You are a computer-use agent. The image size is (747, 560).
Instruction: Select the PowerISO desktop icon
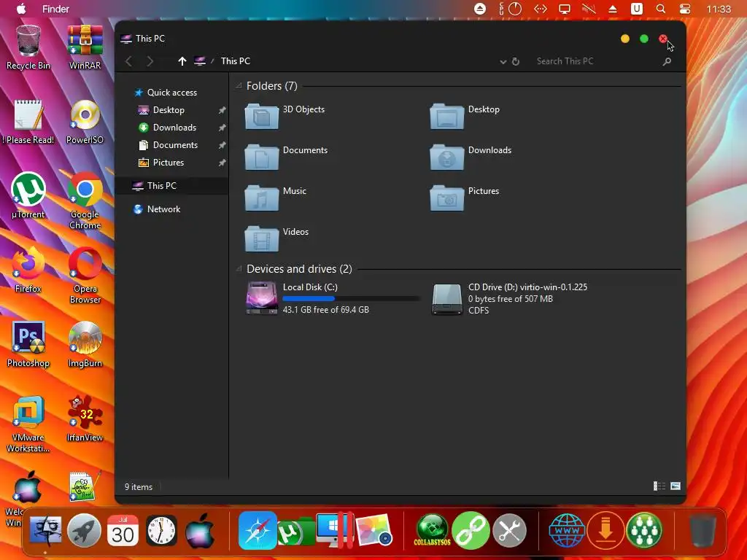point(85,122)
